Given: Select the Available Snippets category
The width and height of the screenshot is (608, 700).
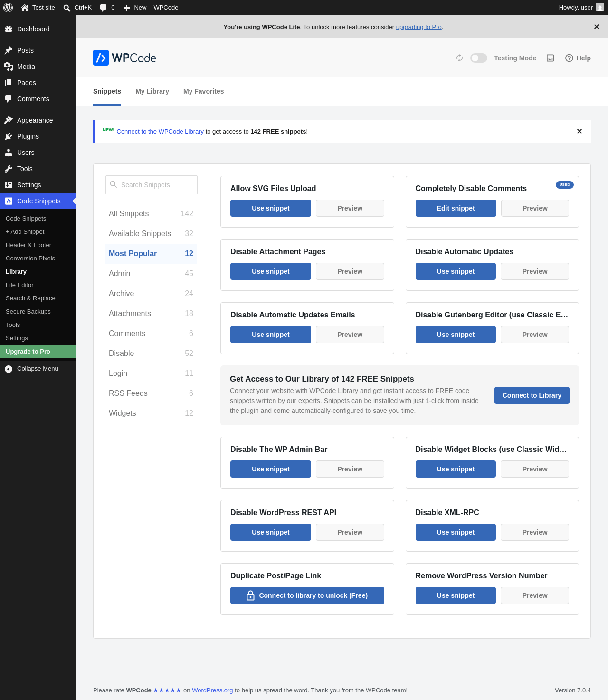Looking at the screenshot, I should pyautogui.click(x=151, y=234).
